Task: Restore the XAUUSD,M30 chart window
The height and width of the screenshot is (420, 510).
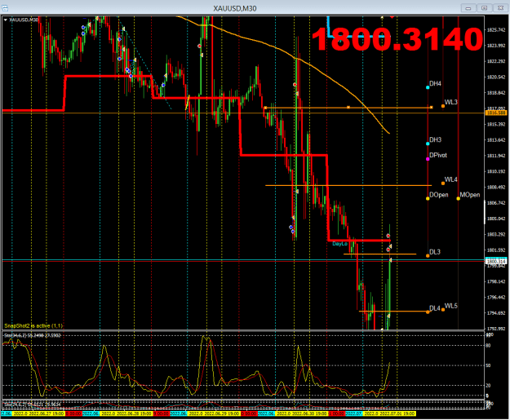Action: tap(485, 8)
